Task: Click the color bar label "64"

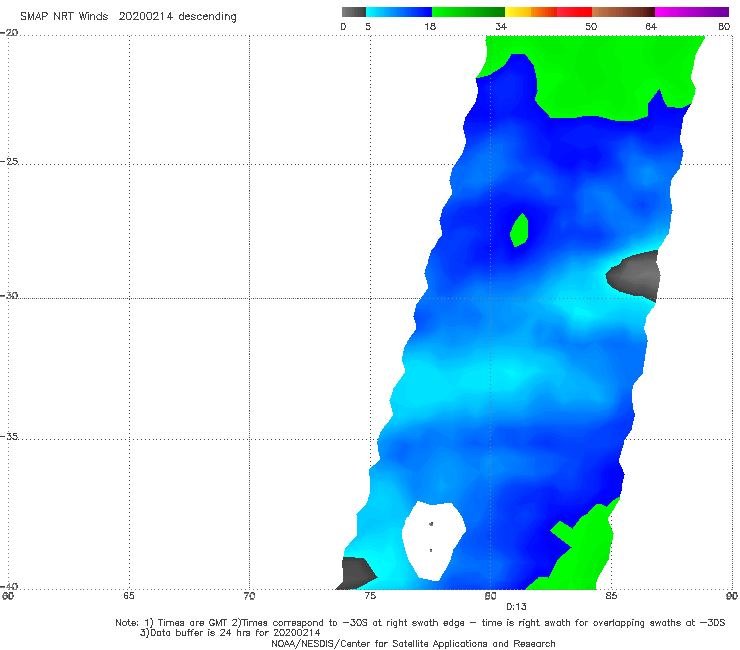Action: point(651,26)
